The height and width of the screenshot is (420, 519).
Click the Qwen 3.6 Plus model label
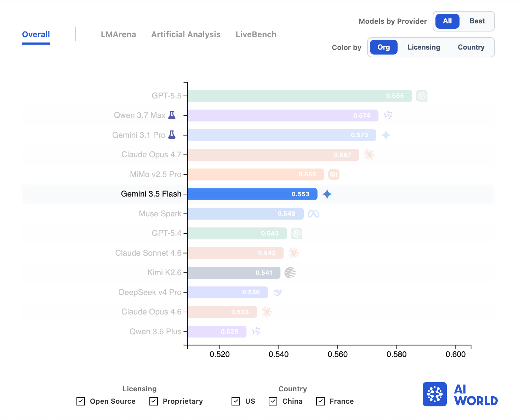tap(155, 332)
